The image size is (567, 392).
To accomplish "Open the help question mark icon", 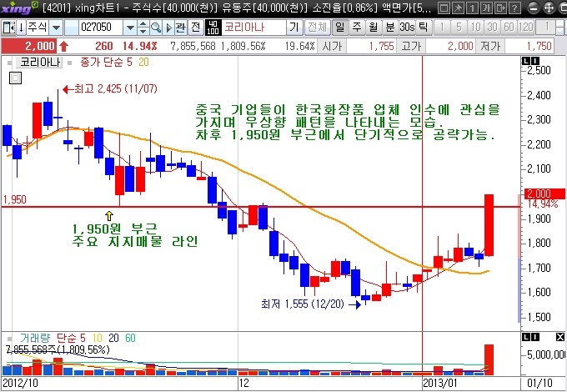I will 515,8.
